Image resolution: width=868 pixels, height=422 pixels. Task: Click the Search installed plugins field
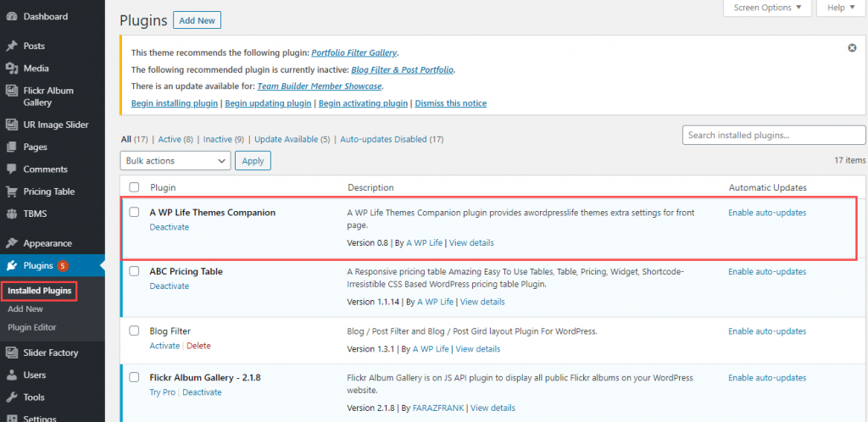click(x=773, y=135)
